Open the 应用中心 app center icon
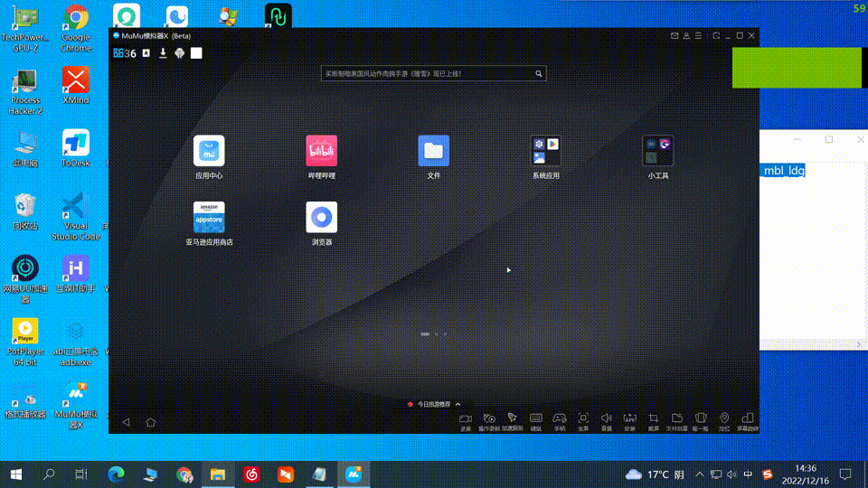868x488 pixels. pyautogui.click(x=209, y=151)
